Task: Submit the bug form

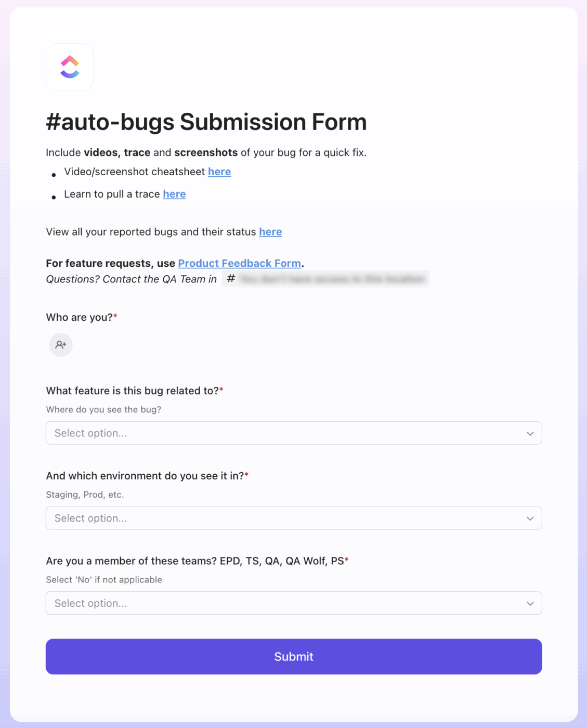Action: [x=294, y=657]
